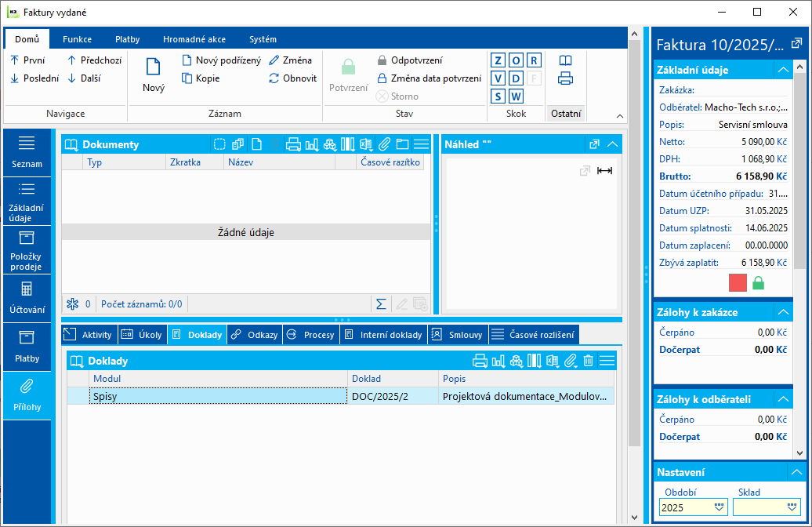Viewport: 812px width, 527px height.
Task: Open the Seznam view in sidebar
Action: pyautogui.click(x=27, y=152)
